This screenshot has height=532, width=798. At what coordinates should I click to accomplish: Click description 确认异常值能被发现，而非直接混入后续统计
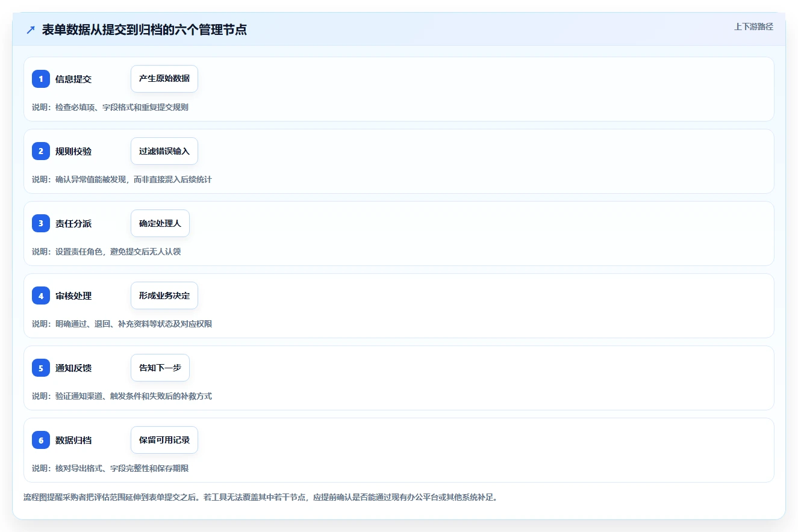click(134, 179)
